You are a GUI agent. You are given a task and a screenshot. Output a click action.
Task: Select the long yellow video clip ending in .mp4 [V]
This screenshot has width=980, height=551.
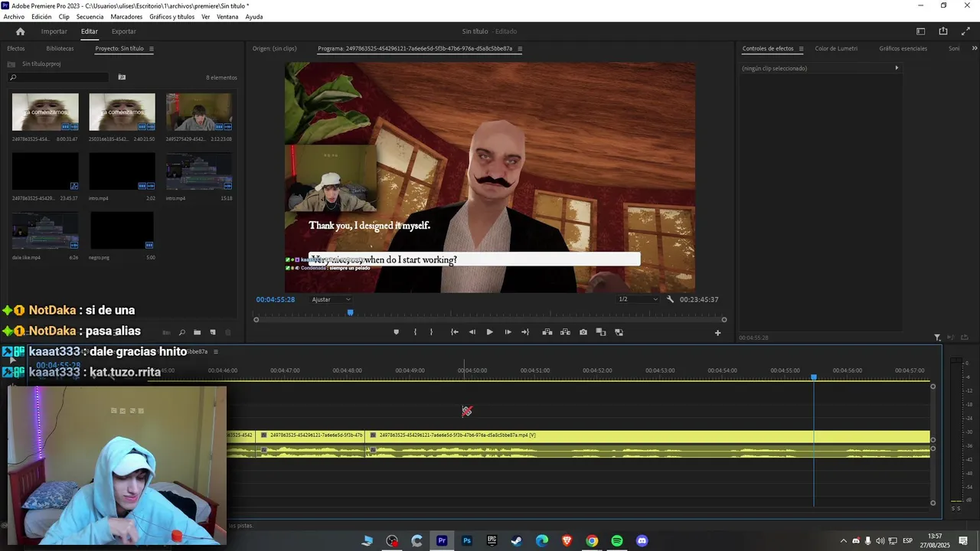click(648, 435)
